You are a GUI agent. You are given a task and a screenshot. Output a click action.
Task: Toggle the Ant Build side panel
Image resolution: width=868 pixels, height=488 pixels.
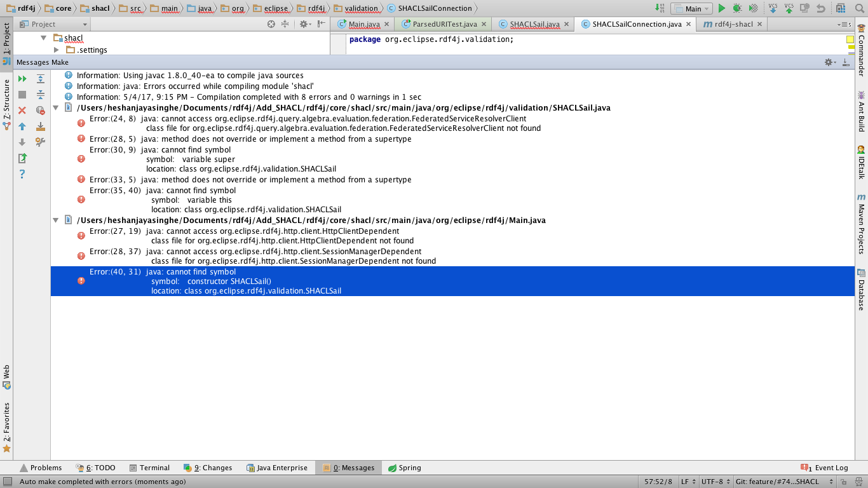[x=862, y=111]
